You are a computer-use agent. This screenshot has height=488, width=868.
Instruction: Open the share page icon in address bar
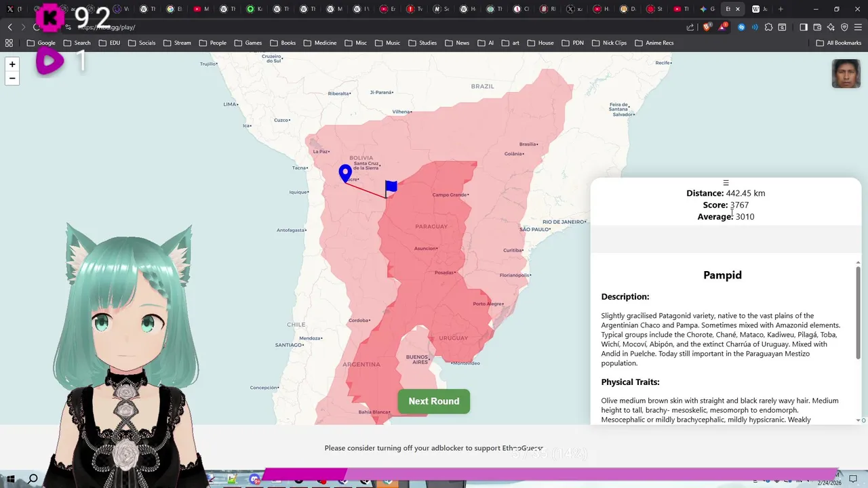[690, 27]
